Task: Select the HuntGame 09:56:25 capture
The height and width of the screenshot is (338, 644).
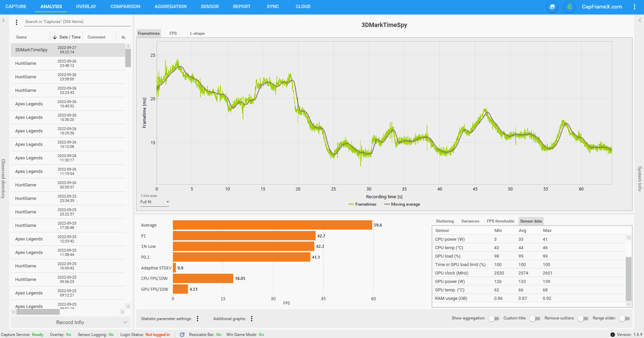Action: pos(68,280)
